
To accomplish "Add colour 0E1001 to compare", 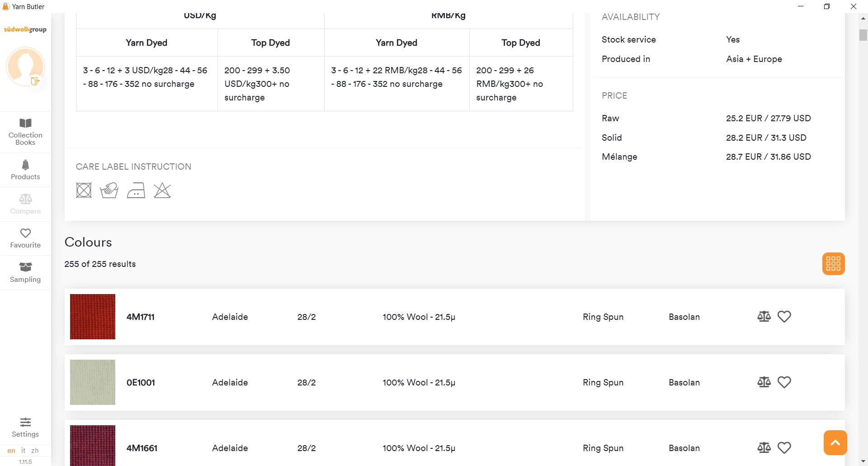I will point(764,382).
